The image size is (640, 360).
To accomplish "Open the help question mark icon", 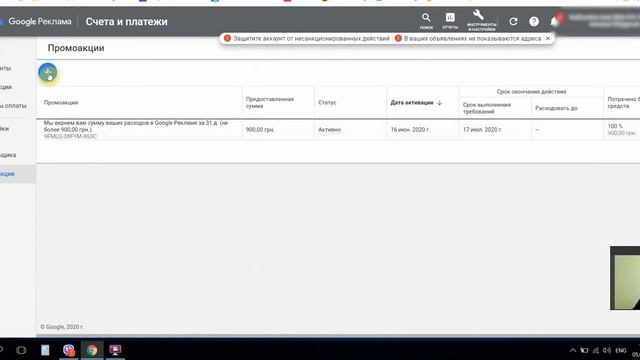I will [534, 21].
